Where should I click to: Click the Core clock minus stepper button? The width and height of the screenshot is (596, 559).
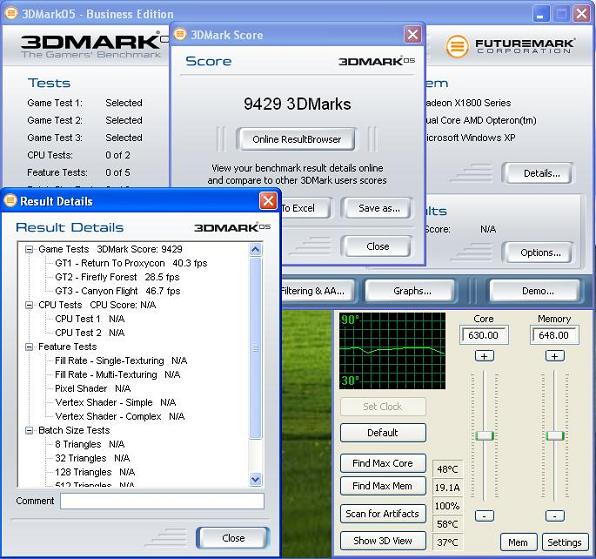pyautogui.click(x=484, y=516)
